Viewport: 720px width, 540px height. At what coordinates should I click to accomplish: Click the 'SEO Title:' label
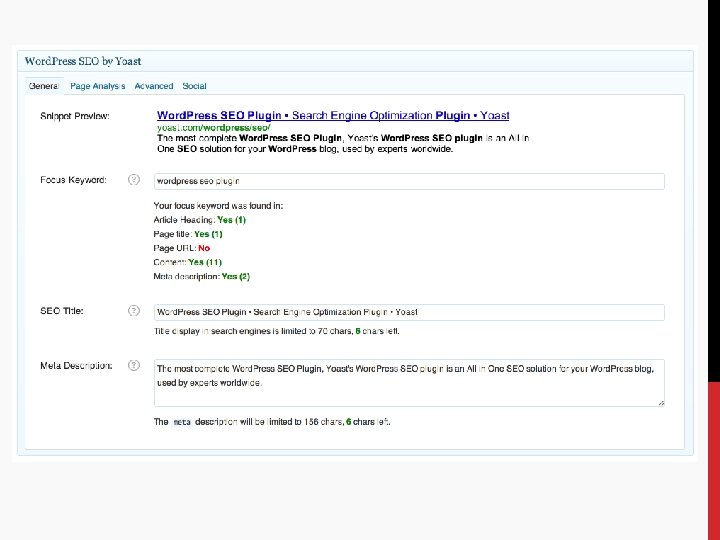point(62,311)
